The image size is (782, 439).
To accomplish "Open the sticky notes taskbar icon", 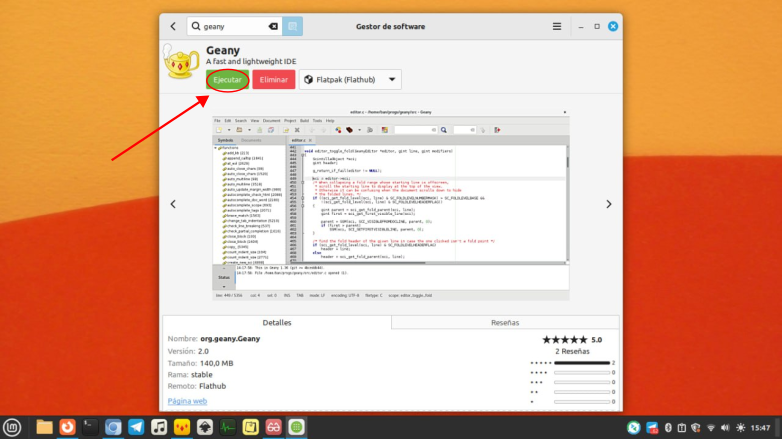I will point(250,428).
